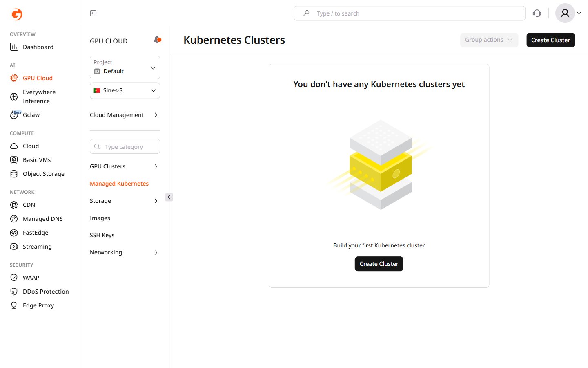Click the Streaming play icon
This screenshot has width=588, height=368.
coord(14,247)
